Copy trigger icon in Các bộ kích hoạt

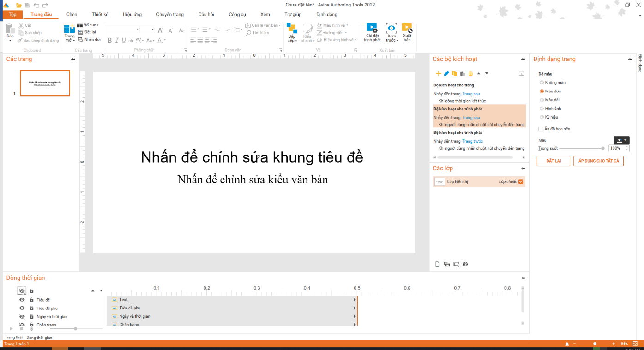454,73
